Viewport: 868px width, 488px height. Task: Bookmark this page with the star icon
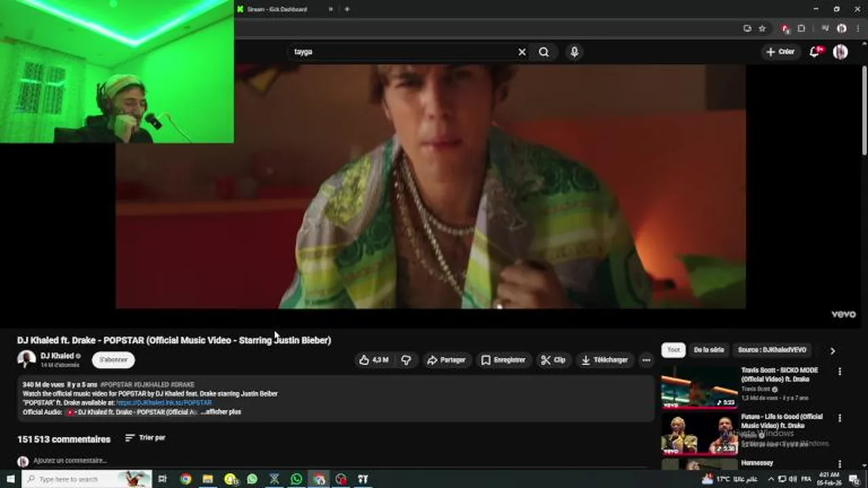[x=762, y=28]
